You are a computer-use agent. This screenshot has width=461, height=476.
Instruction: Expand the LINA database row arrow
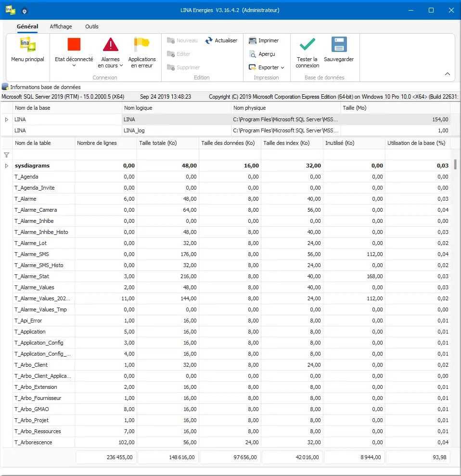(x=6, y=120)
